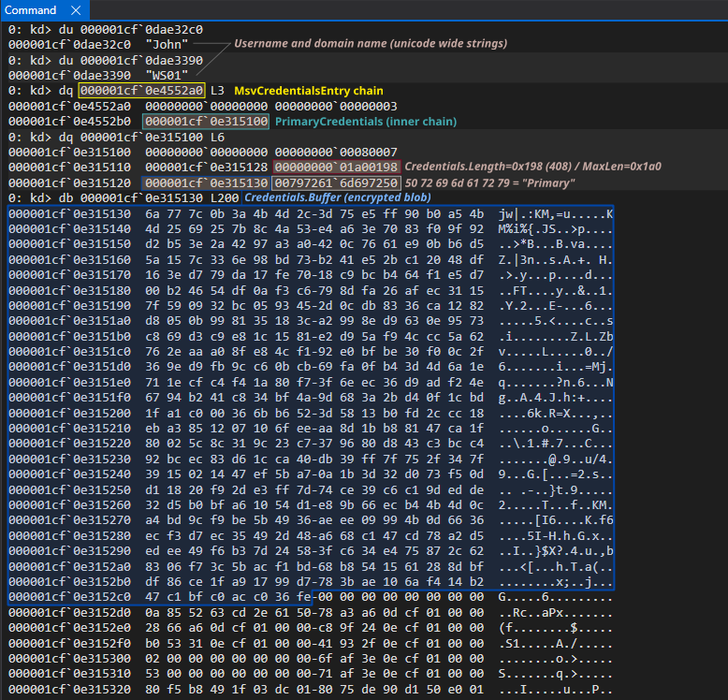Select the "WS01" string in the output
728x700 pixels.
167,75
